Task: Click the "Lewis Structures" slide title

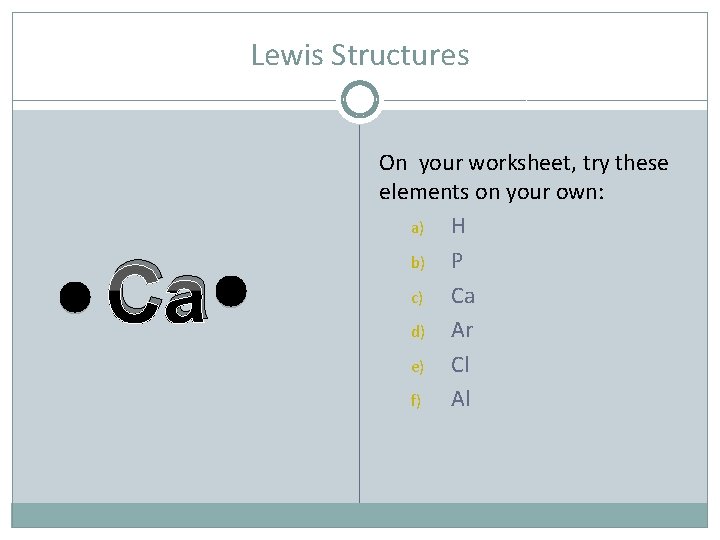Action: [x=360, y=55]
